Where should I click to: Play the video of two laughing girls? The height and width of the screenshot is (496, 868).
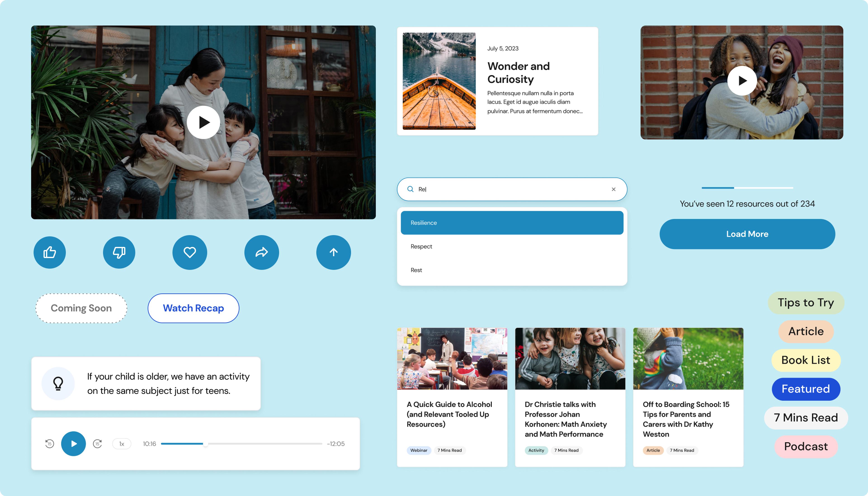click(x=742, y=81)
